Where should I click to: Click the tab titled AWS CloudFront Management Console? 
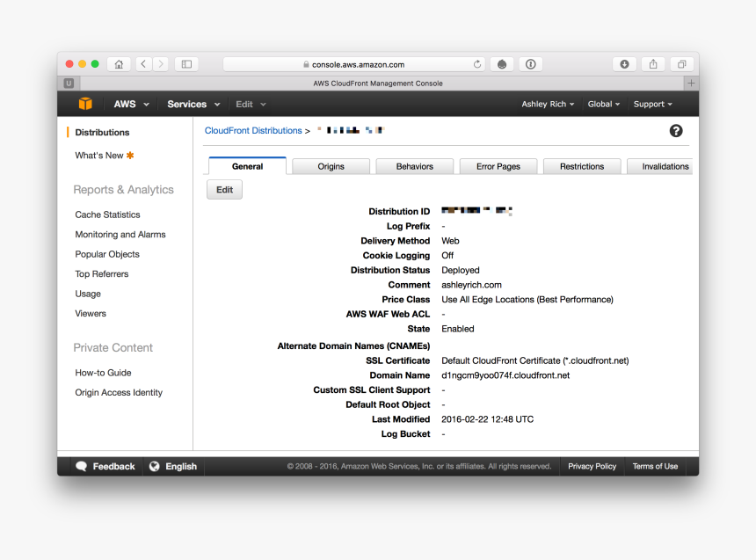pyautogui.click(x=378, y=84)
